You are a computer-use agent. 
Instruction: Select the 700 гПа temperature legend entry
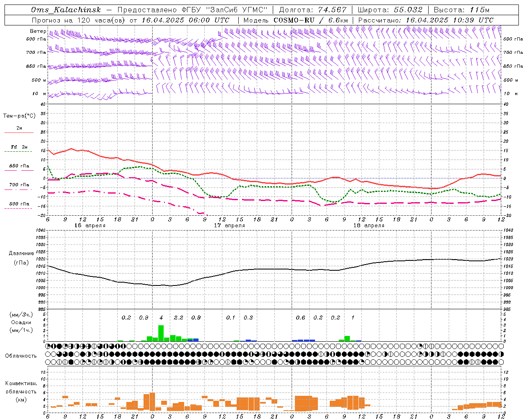(x=19, y=185)
